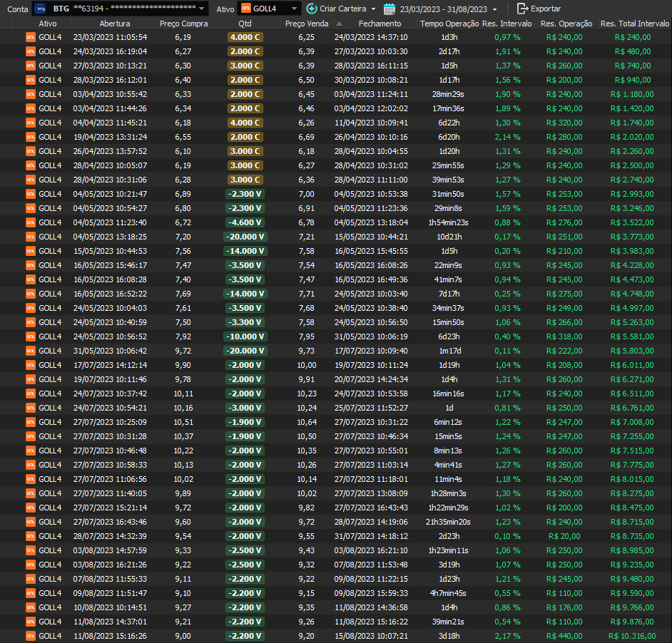Click the GOLL4 icon in Ativo selector

point(245,9)
